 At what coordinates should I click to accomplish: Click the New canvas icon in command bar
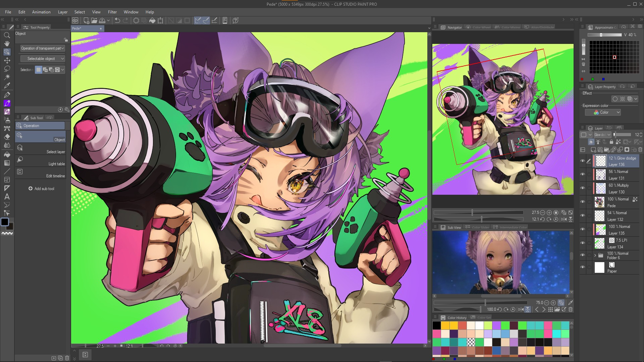(x=86, y=20)
